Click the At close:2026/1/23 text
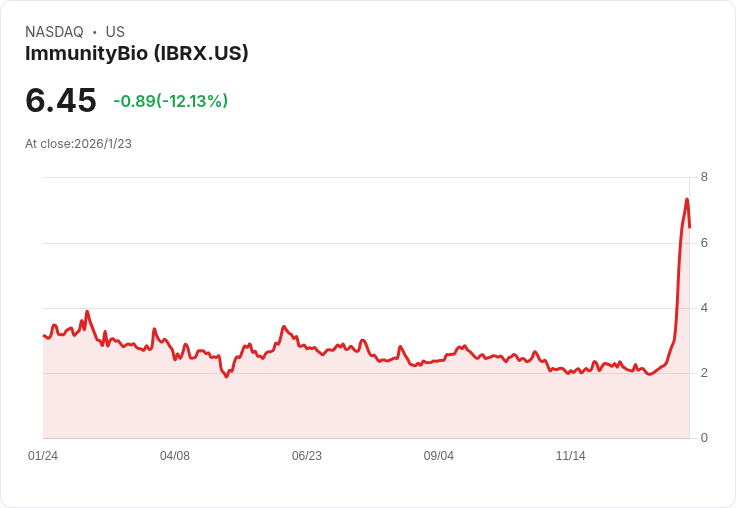This screenshot has width=736, height=508. point(78,144)
